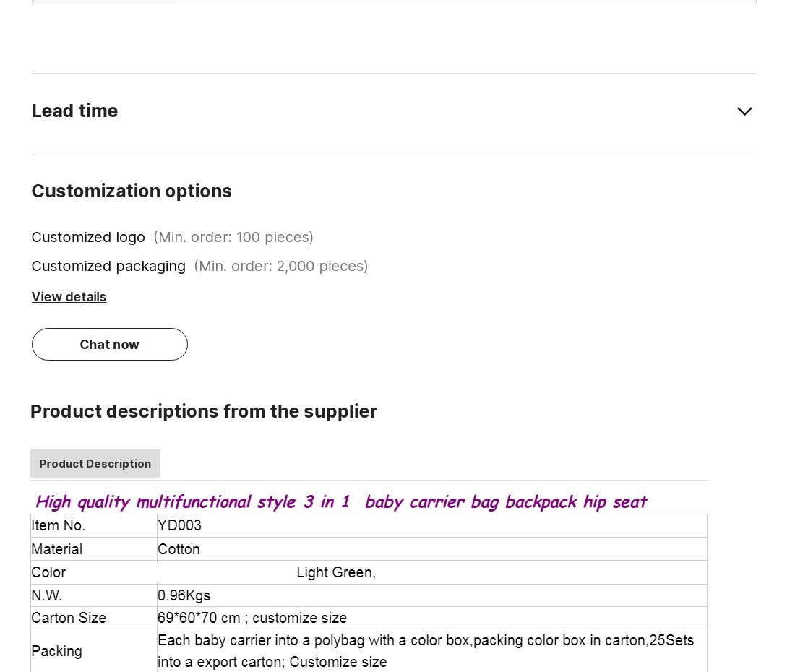Click the Packing row label
This screenshot has height=672, width=795.
click(57, 651)
